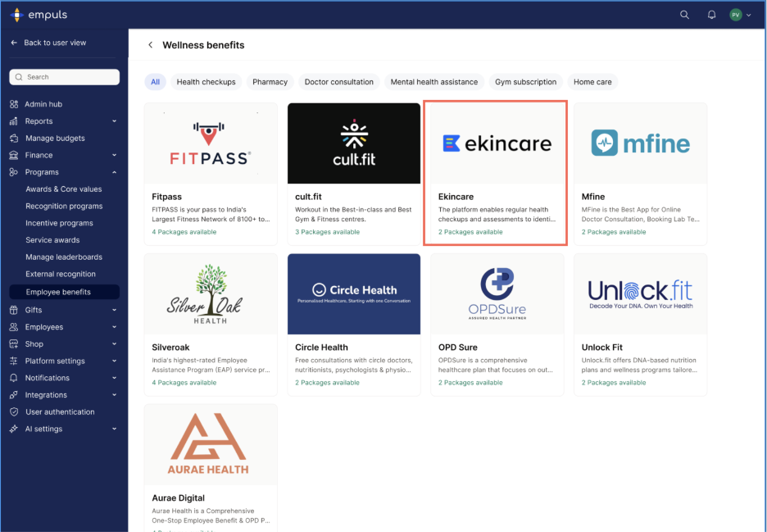This screenshot has height=532, width=767.
Task: Open Awards & Core values submenu item
Action: [x=64, y=189]
